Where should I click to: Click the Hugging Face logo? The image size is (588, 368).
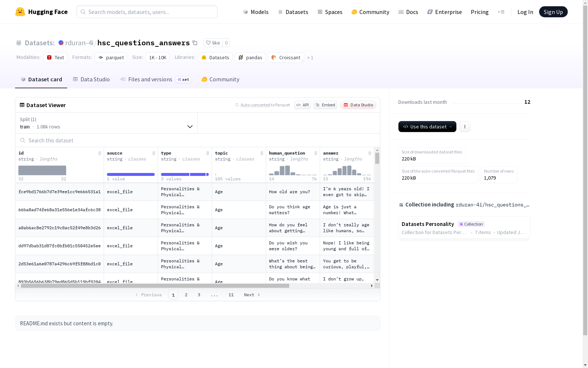(x=41, y=12)
